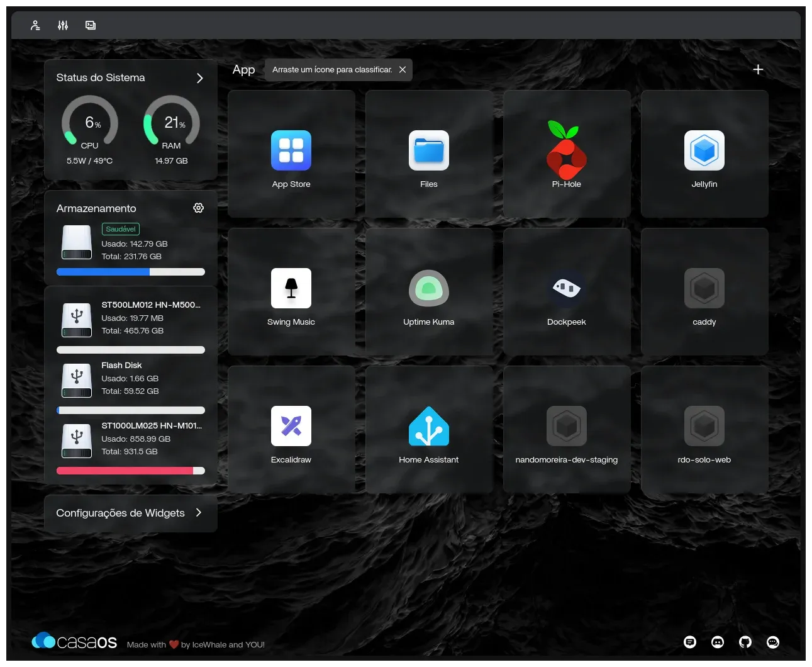The image size is (812, 667).
Task: Click 'Made with ❤ by IceWhale and YOU!'
Action: coord(196,644)
